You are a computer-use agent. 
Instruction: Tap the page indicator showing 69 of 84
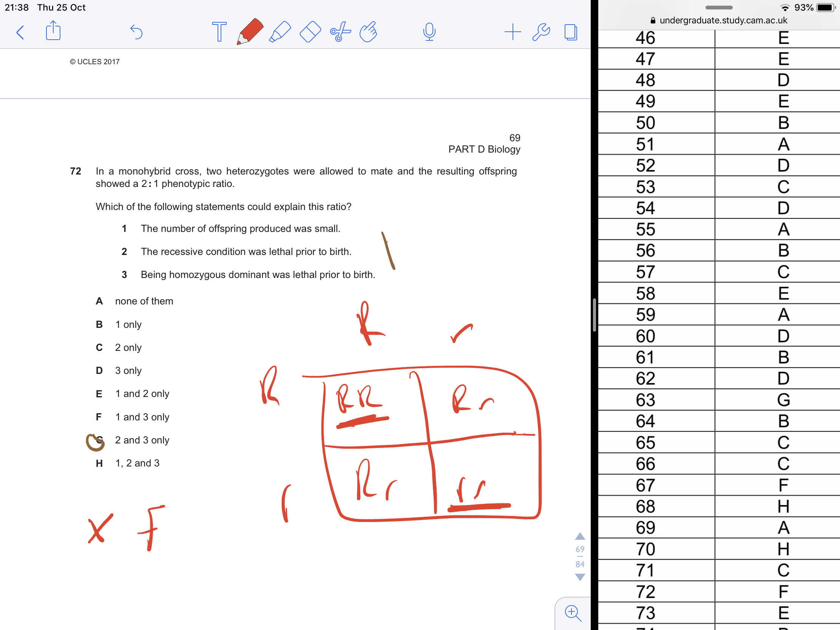point(580,556)
